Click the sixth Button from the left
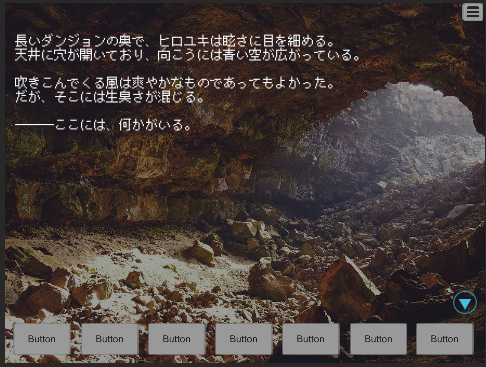This screenshot has height=367, width=486. pyautogui.click(x=378, y=339)
